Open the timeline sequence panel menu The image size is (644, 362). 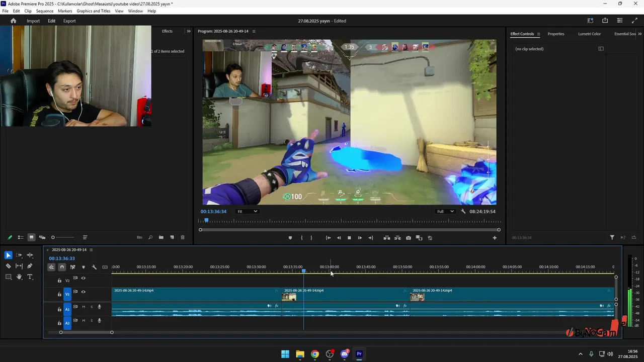(x=91, y=250)
